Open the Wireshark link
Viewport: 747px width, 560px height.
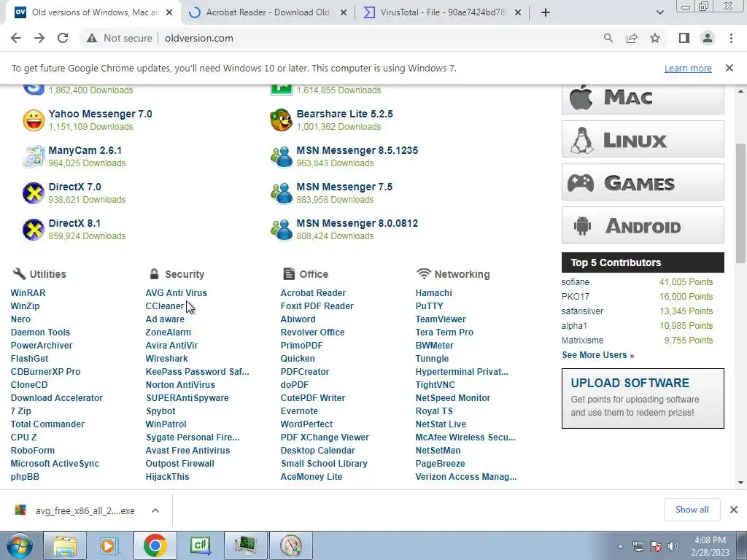167,359
